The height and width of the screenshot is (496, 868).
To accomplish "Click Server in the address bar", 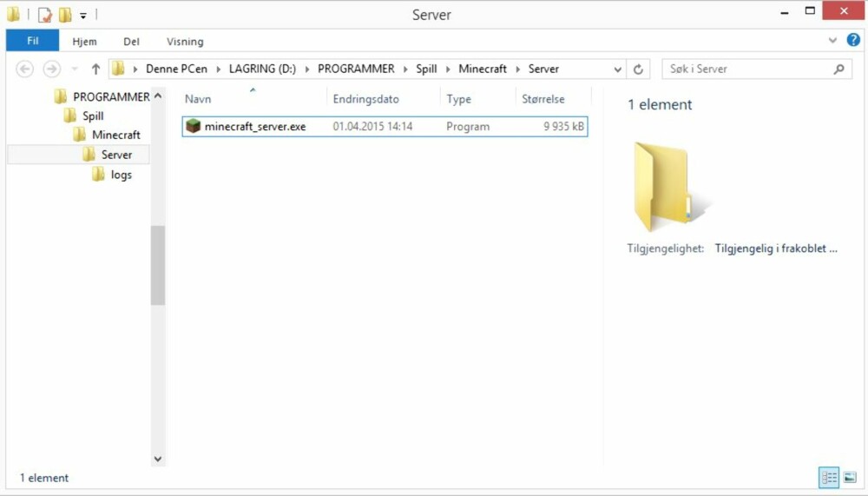I will coord(543,69).
